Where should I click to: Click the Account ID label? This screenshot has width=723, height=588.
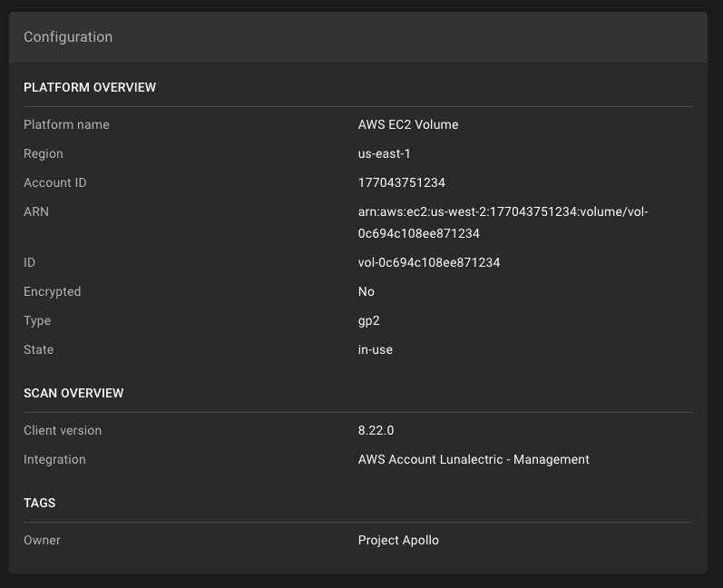click(54, 182)
